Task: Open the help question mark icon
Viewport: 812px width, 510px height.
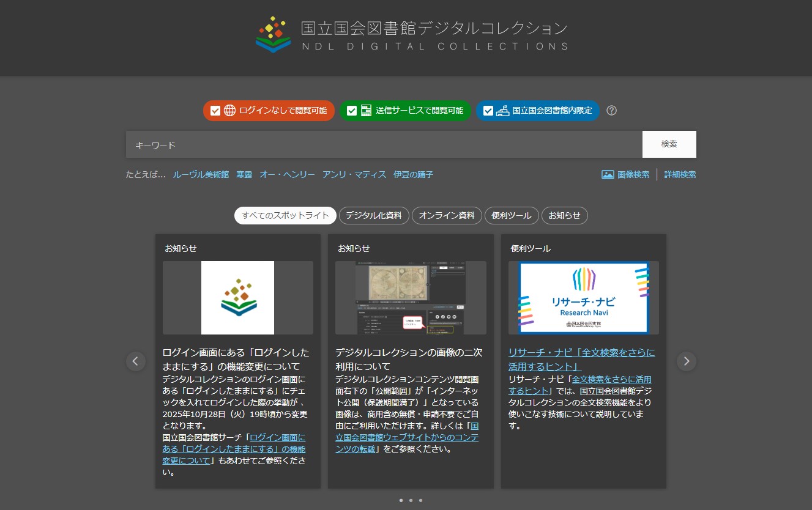Action: point(611,111)
